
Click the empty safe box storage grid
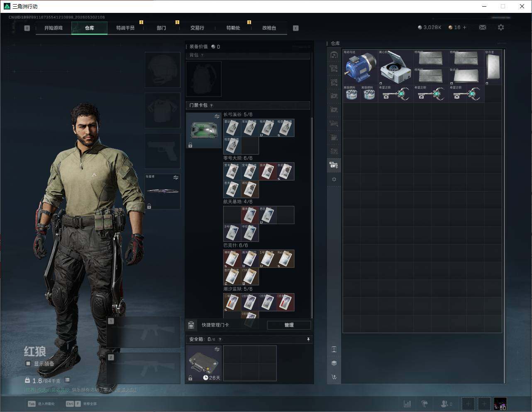[x=250, y=363]
